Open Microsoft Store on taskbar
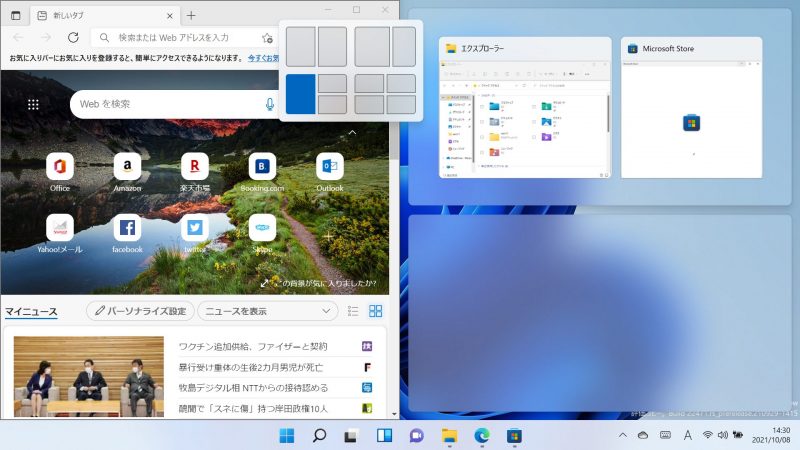This screenshot has width=800, height=450. pyautogui.click(x=514, y=436)
